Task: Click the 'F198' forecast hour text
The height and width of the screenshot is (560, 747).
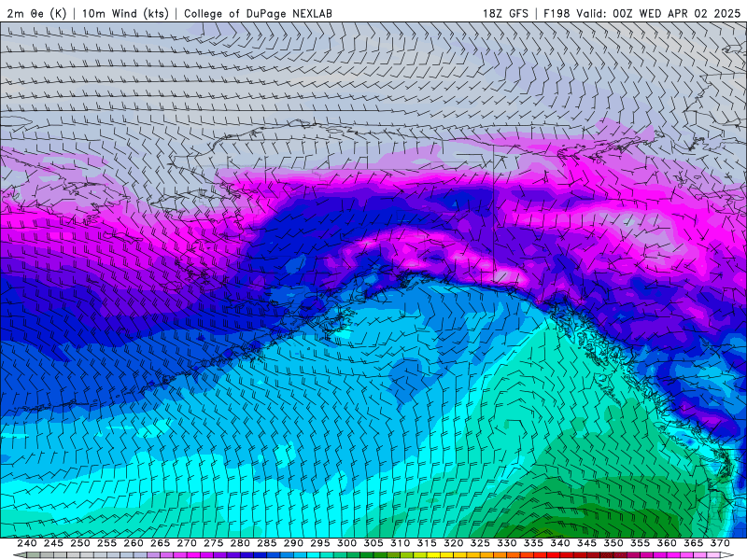Action: (557, 13)
